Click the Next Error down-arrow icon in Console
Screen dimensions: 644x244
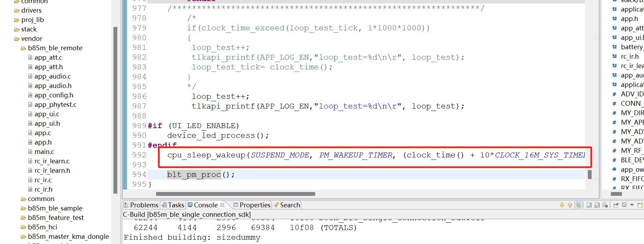point(562,205)
